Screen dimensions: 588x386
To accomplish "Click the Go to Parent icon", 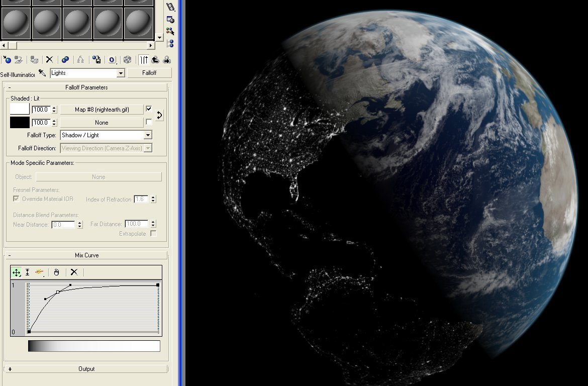I will [x=155, y=60].
